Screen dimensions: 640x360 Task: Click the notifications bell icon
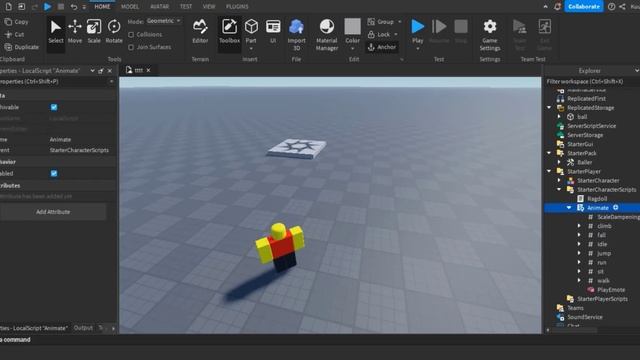pyautogui.click(x=557, y=7)
